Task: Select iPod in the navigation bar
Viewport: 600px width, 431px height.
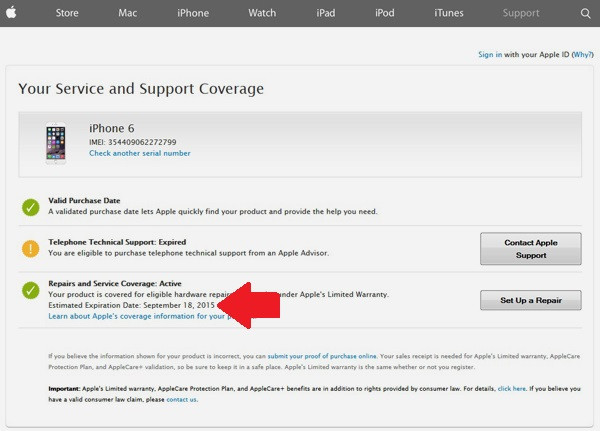Action: click(x=385, y=13)
